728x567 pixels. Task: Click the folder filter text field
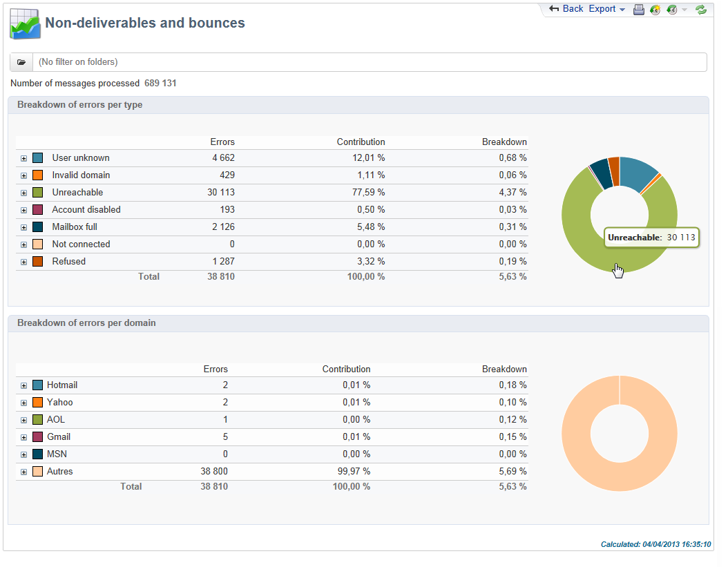[370, 62]
